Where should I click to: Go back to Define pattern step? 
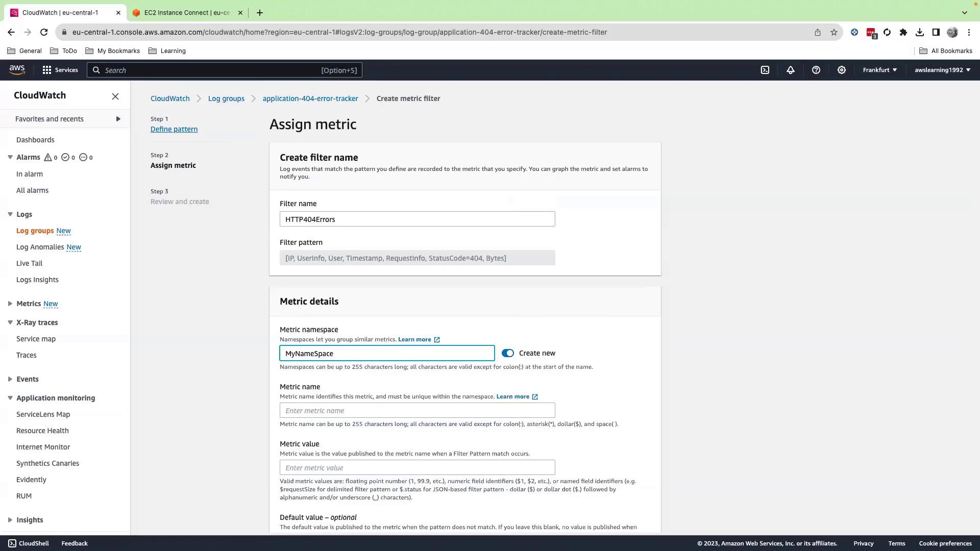174,129
